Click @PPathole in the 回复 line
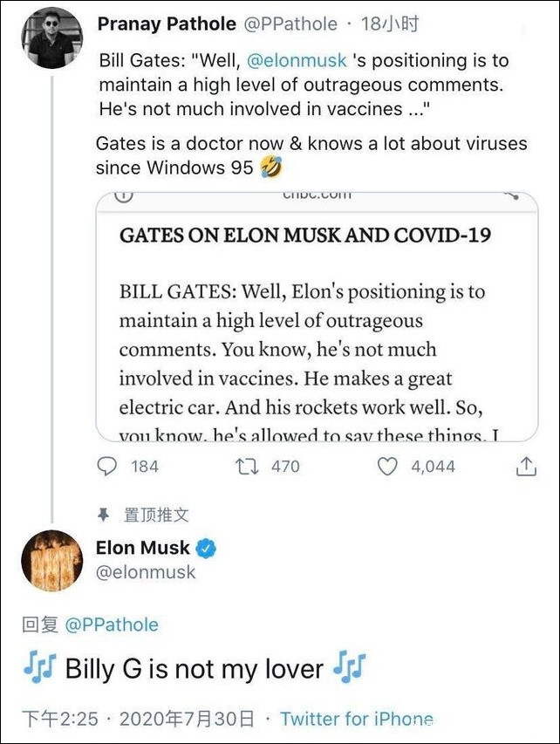The image size is (560, 744). click(112, 625)
